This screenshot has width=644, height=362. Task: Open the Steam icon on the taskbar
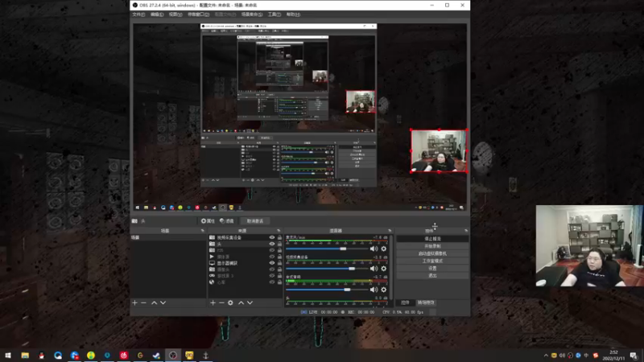(x=156, y=356)
